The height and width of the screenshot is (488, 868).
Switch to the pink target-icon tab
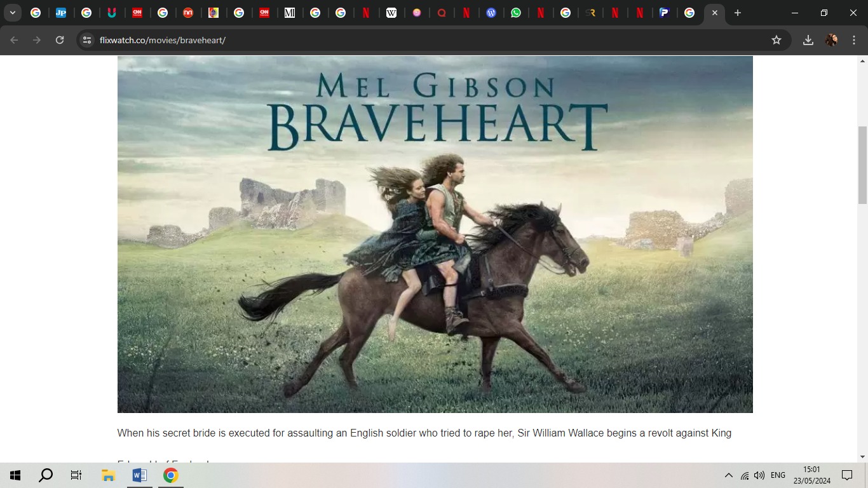(417, 13)
